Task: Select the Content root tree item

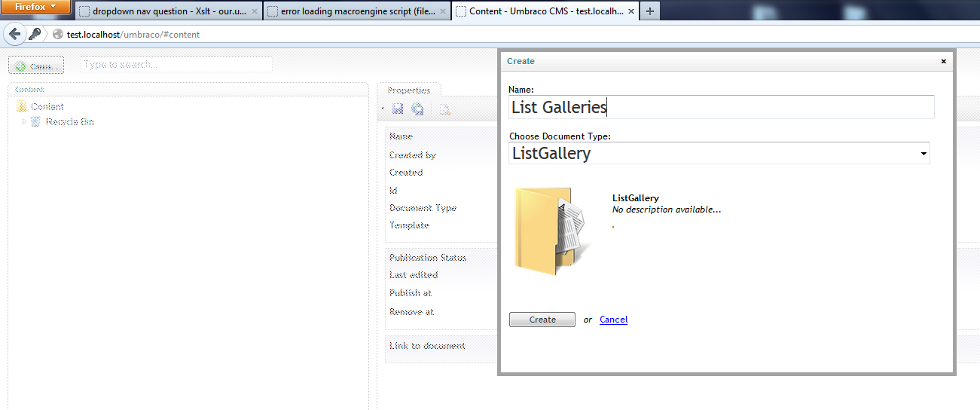Action: tap(47, 107)
